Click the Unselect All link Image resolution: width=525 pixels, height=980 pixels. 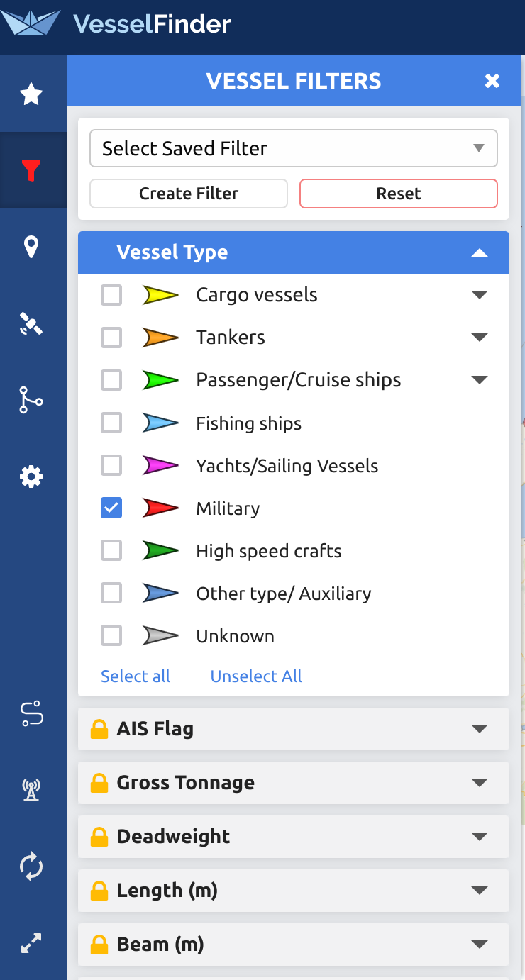click(256, 676)
